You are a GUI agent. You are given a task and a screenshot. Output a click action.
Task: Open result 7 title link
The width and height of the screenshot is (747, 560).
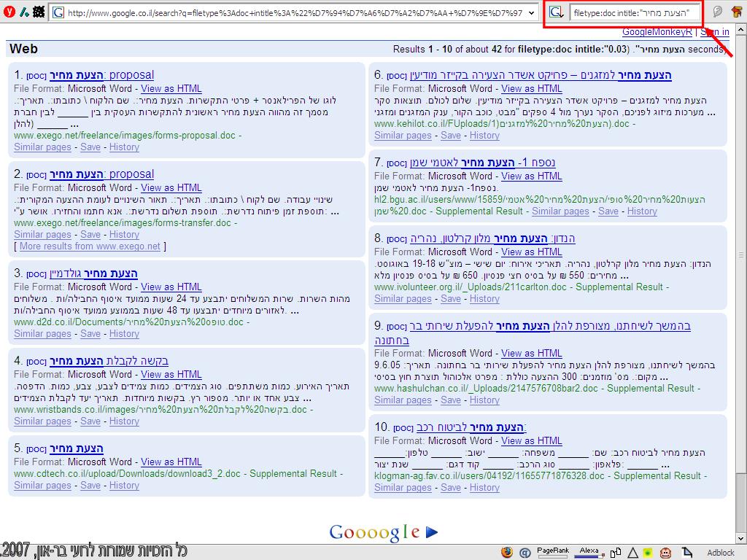[483, 163]
